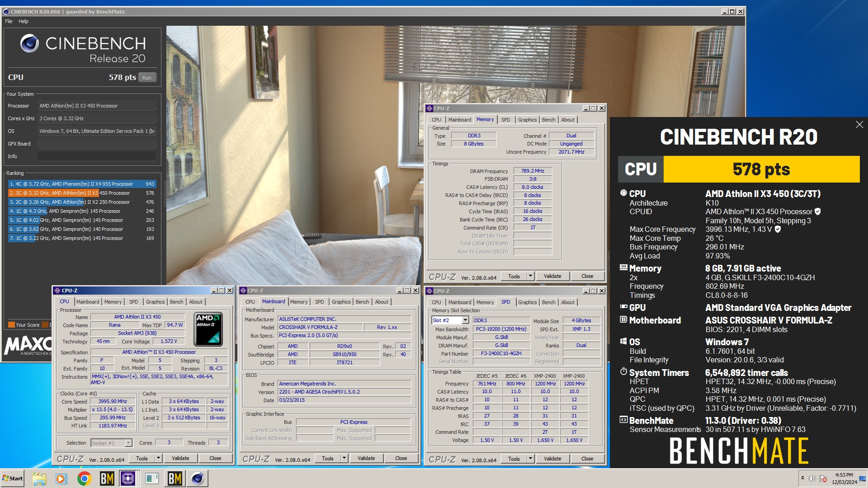Select ranking row Athlon II X2 250 Processor
This screenshot has width=868, height=488.
tap(82, 202)
